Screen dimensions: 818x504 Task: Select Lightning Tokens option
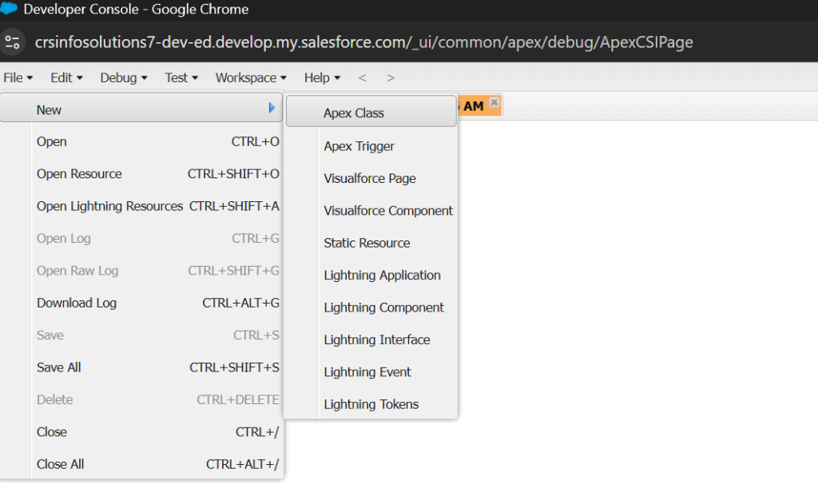[371, 404]
